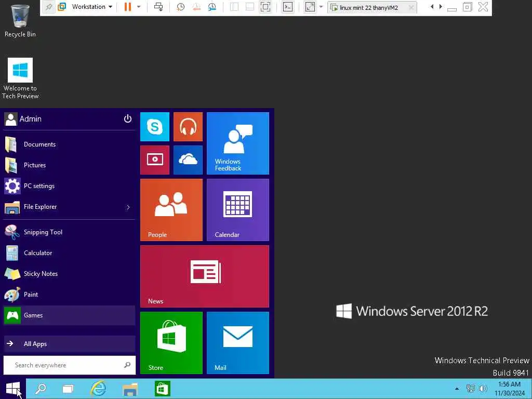Open the snapshot manager icon
The image size is (532, 399).
(212, 7)
